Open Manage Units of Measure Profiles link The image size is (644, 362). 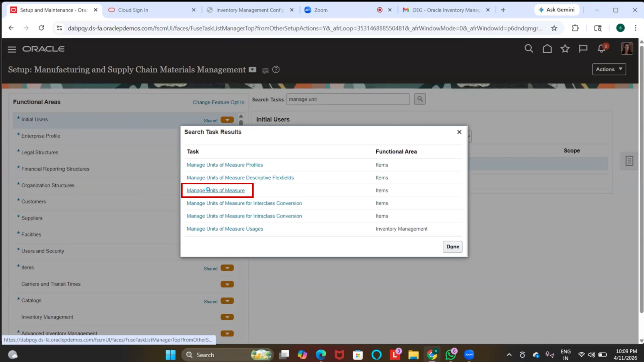(224, 165)
